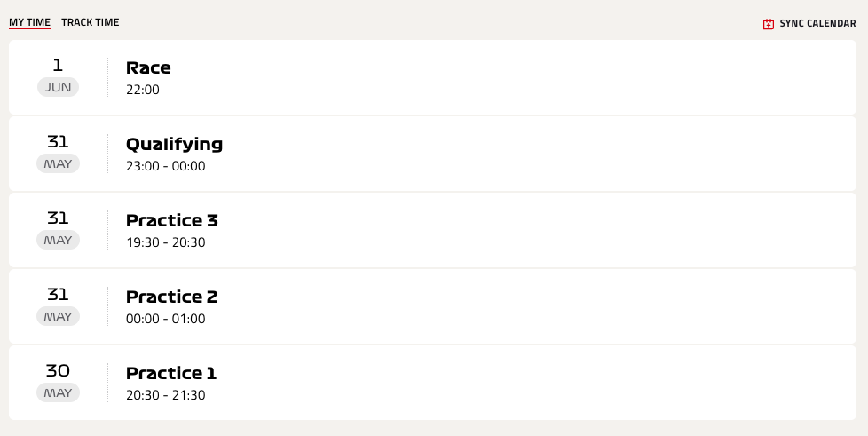Click the 19:30 - 20:30 time range

165,242
